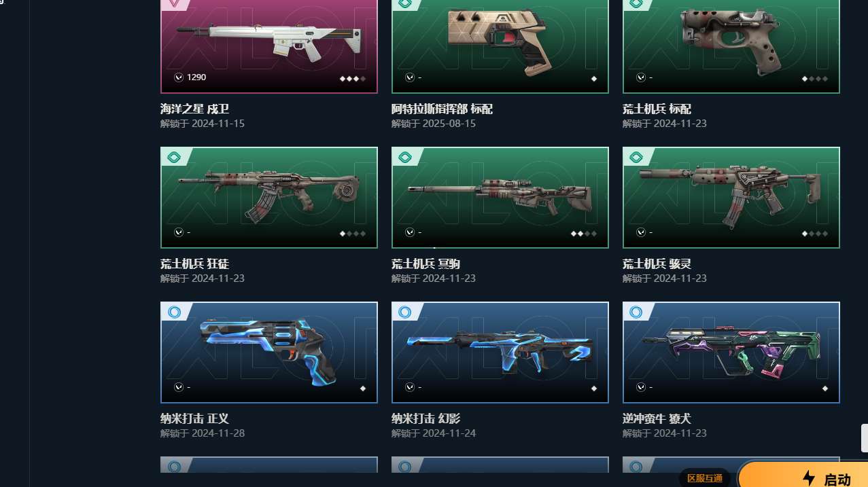Click the 荒土机兵 冥驹 skin name
Image resolution: width=868 pixels, height=487 pixels.
click(x=426, y=264)
